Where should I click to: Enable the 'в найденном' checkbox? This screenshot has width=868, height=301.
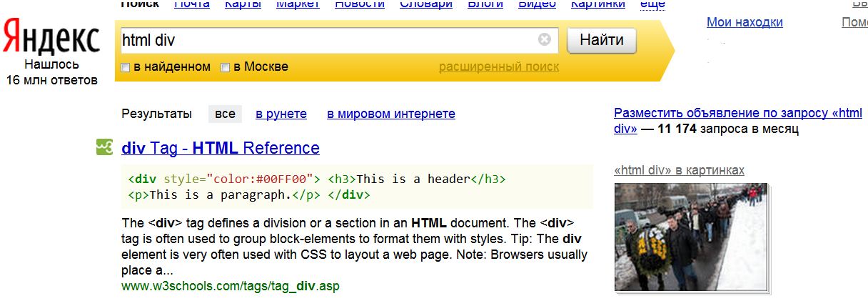point(126,67)
